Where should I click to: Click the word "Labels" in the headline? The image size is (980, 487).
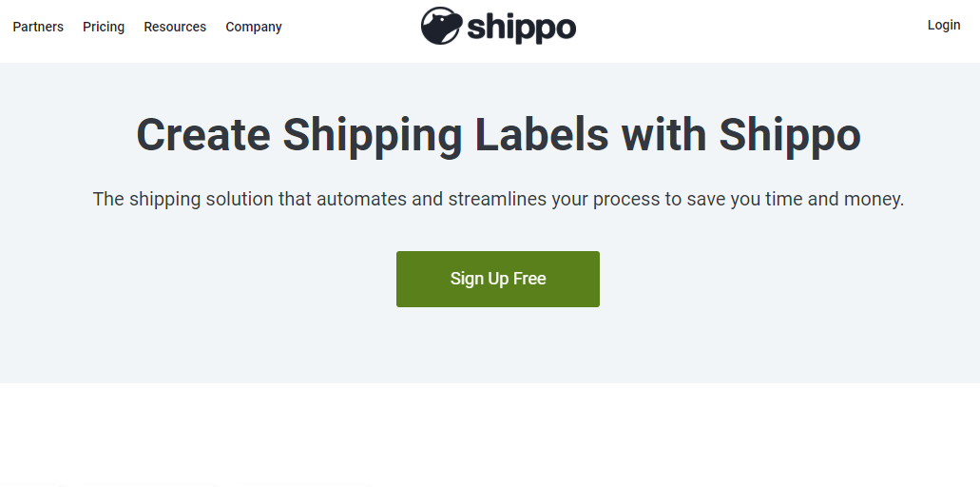(x=542, y=135)
